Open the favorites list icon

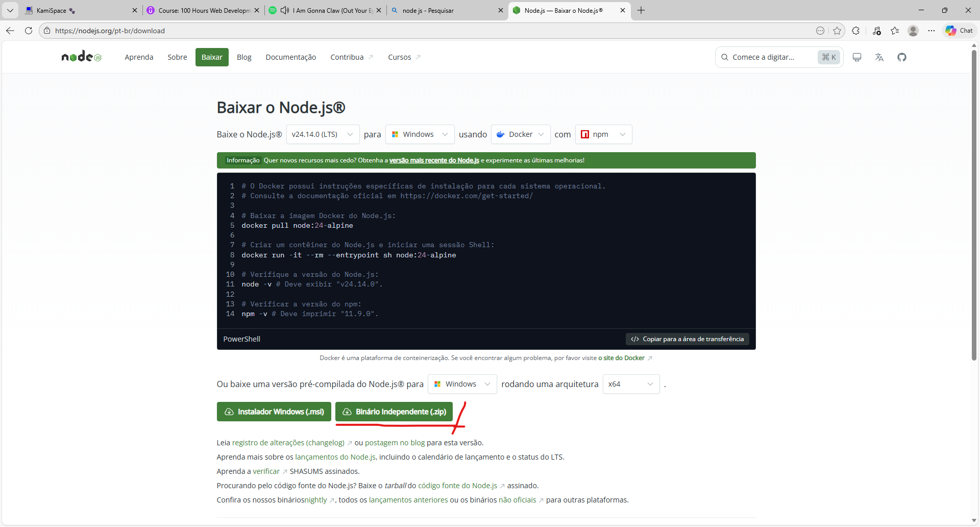pos(895,31)
